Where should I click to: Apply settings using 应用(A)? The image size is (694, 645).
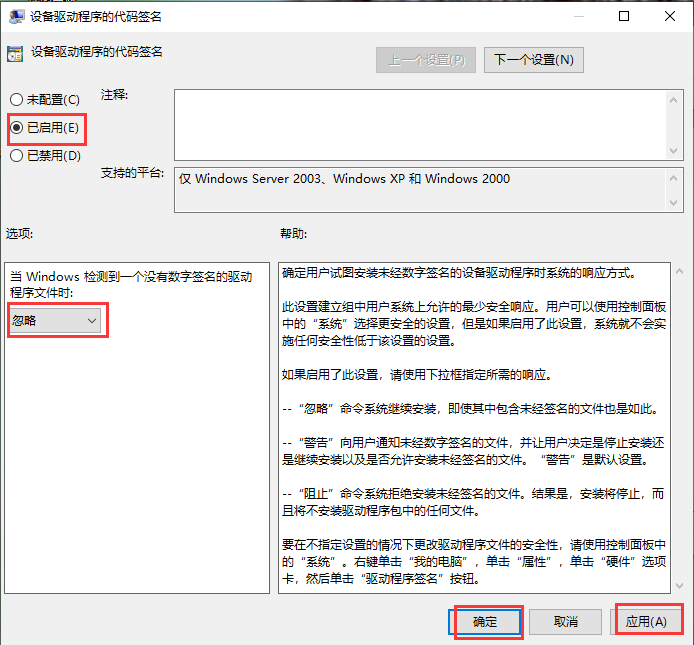click(x=646, y=621)
